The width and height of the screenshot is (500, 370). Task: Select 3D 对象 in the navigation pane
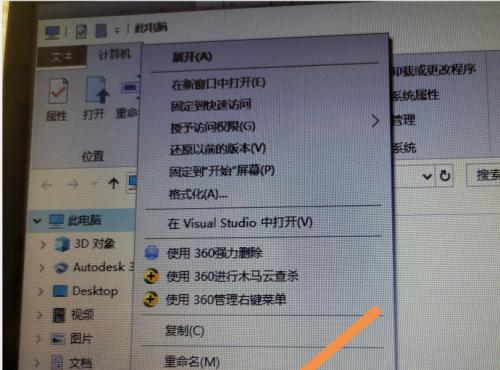(x=94, y=244)
